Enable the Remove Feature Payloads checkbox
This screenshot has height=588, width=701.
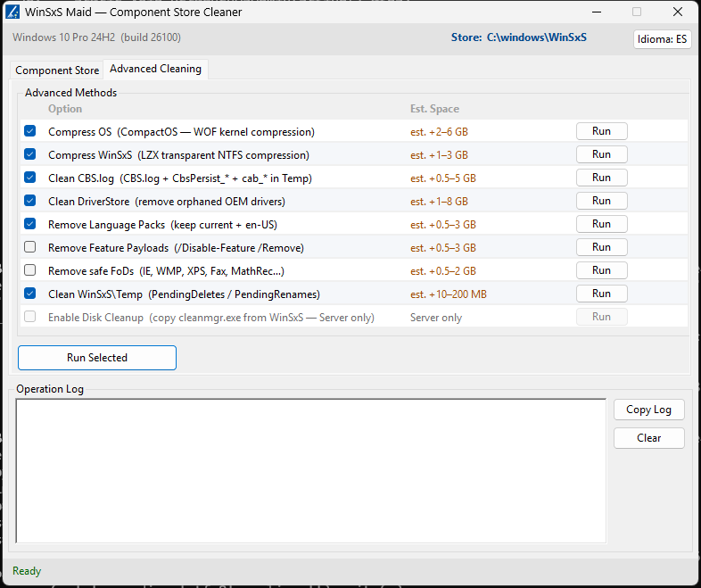30,247
